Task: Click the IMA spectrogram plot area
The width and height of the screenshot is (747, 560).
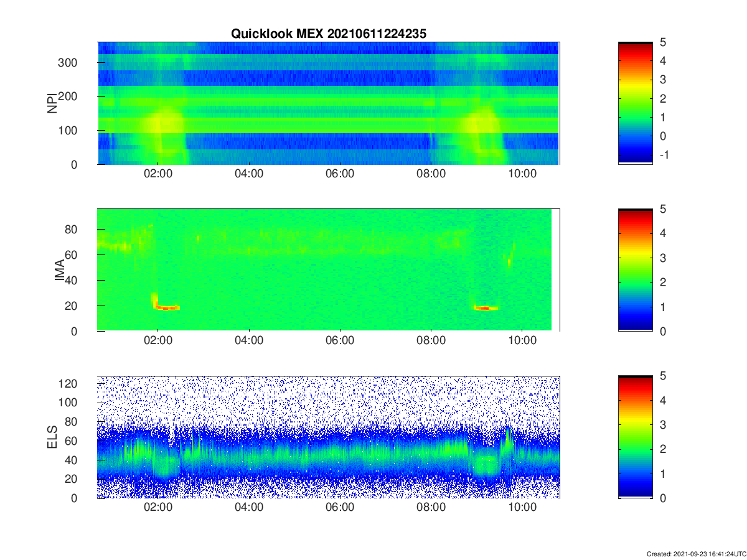Action: click(328, 270)
